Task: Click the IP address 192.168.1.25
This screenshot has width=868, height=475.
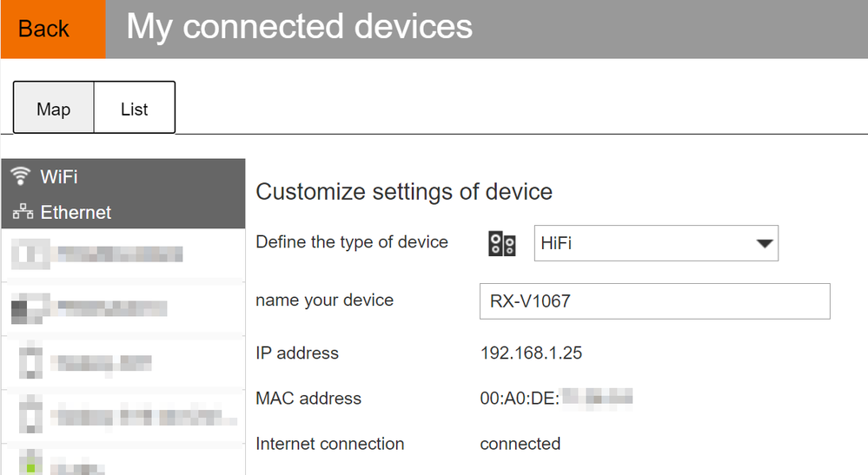Action: click(x=531, y=353)
